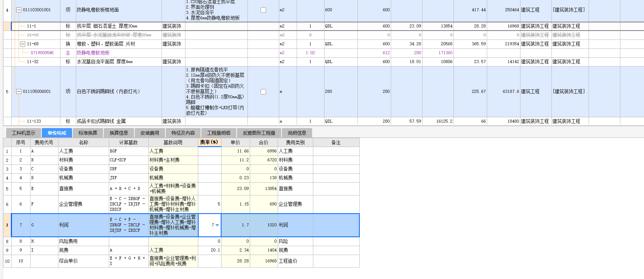644x279 pixels.
Task: Click the 风险费用 name cell
Action: (x=84, y=241)
